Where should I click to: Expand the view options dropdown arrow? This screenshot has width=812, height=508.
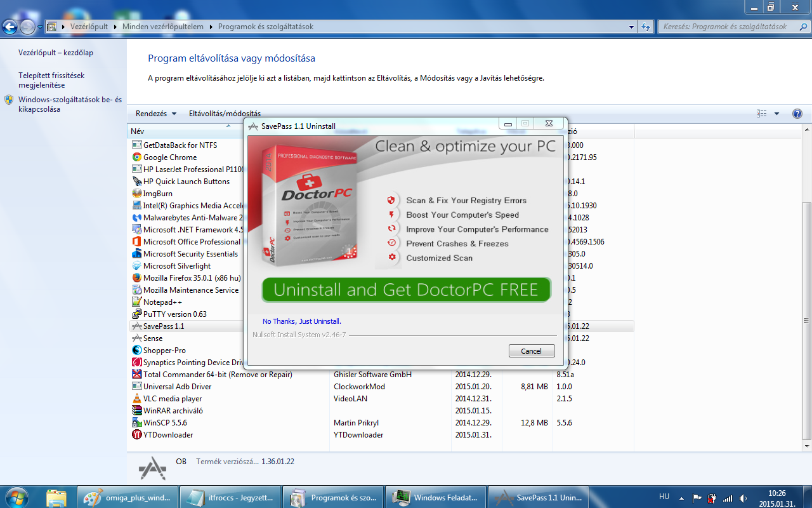(777, 114)
